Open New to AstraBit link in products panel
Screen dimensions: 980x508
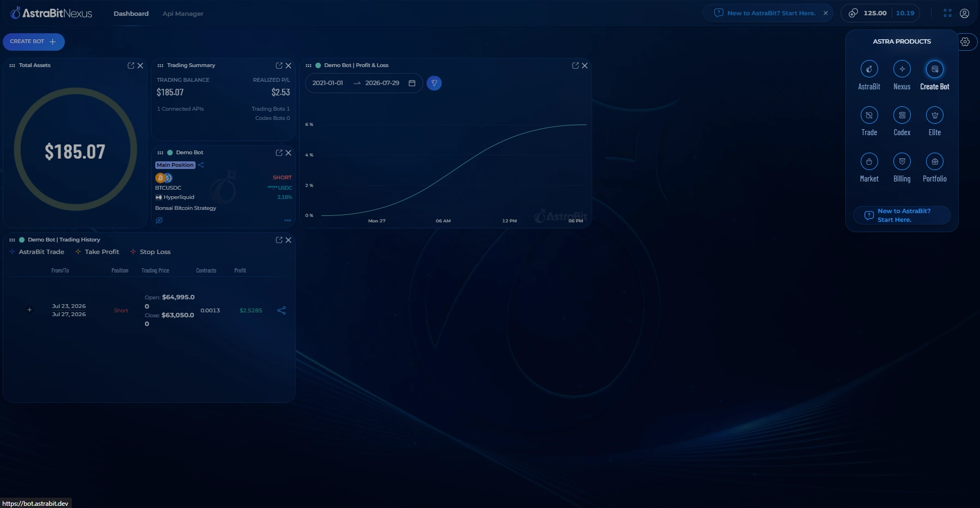point(902,215)
